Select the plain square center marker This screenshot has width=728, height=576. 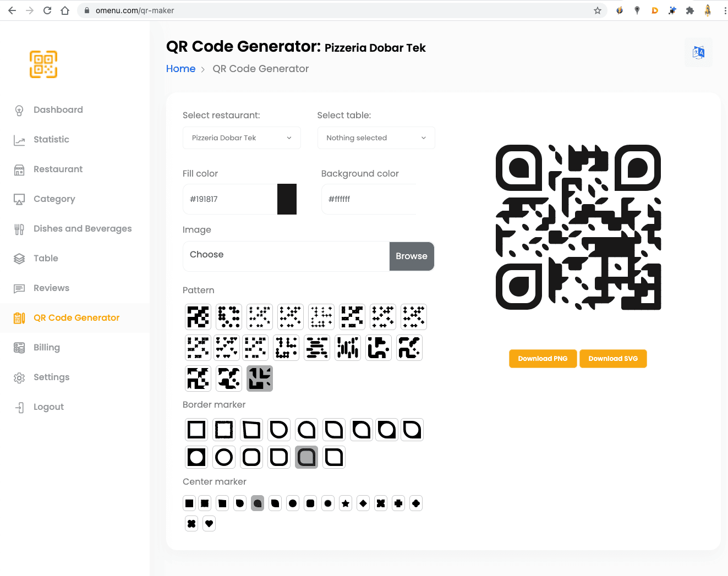point(189,503)
